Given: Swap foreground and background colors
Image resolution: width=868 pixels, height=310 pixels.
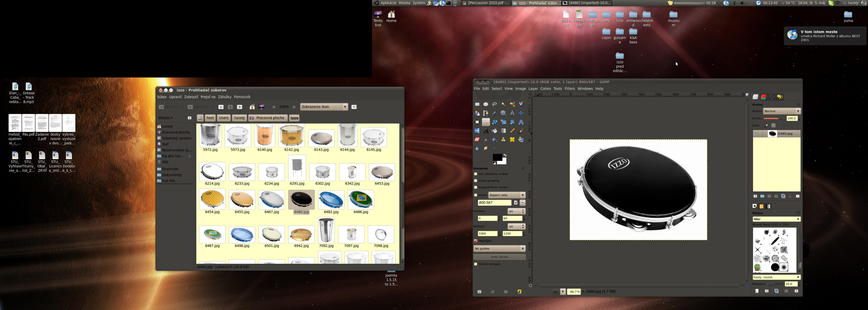Looking at the screenshot, I should coord(505,155).
